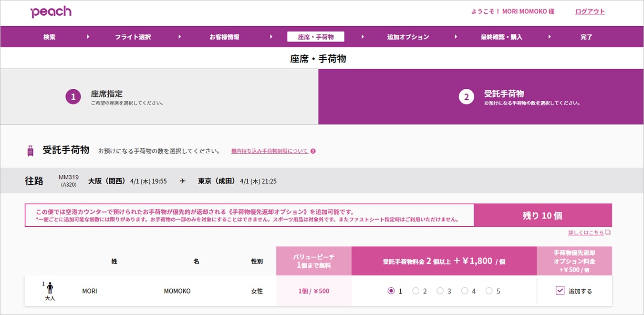Click the 受託手荷物料金 ￥1,800 header

444,261
